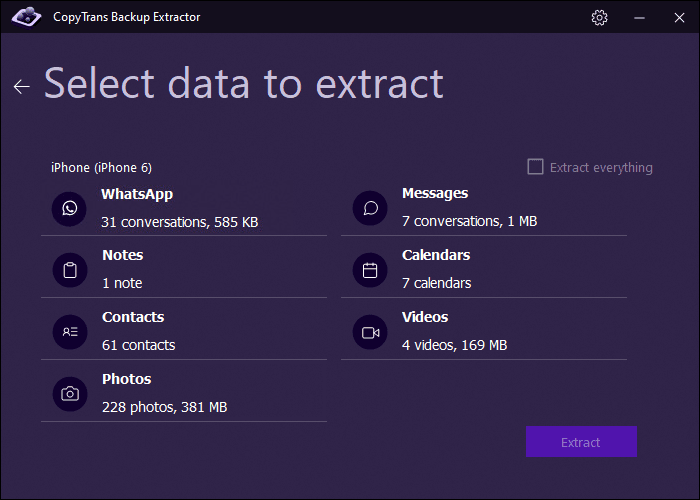Click '31 conversations, 585 KB' text

(179, 222)
